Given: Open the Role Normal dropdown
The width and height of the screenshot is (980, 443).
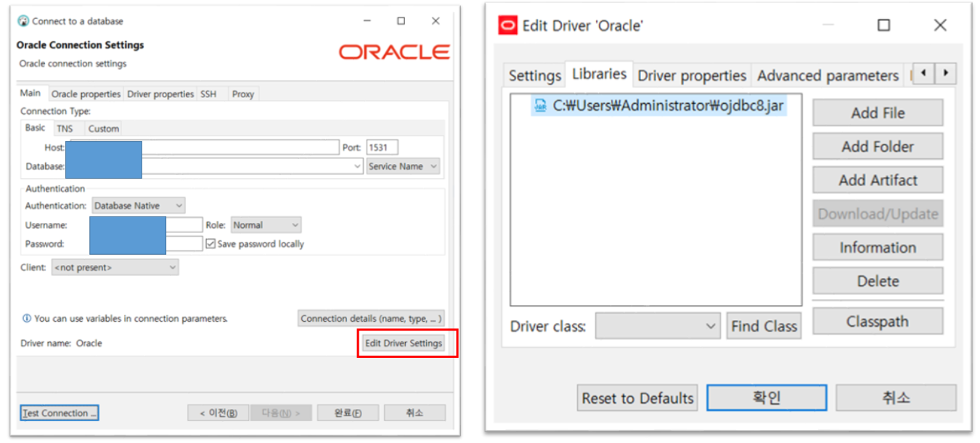Looking at the screenshot, I should tap(266, 225).
